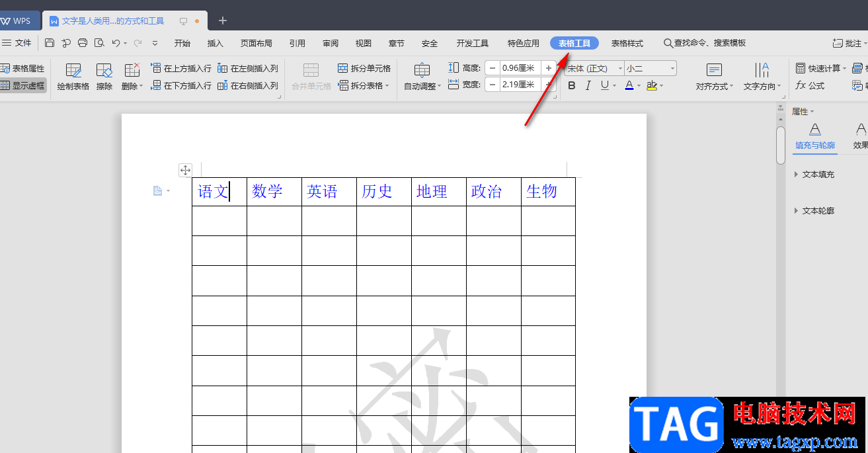
Task: Decrease column width with minus button
Action: click(x=493, y=85)
